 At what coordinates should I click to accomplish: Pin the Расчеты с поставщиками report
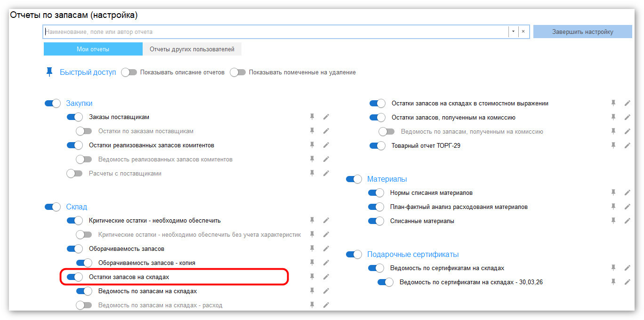point(312,173)
